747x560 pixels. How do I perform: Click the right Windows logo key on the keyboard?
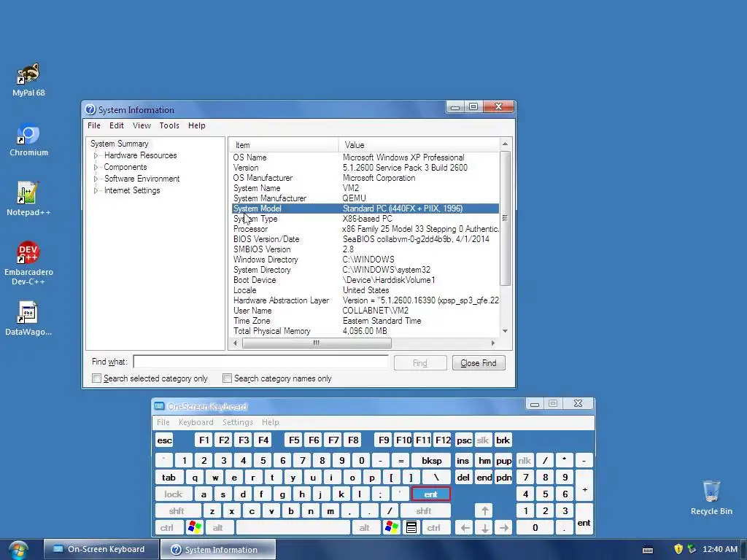pos(392,527)
